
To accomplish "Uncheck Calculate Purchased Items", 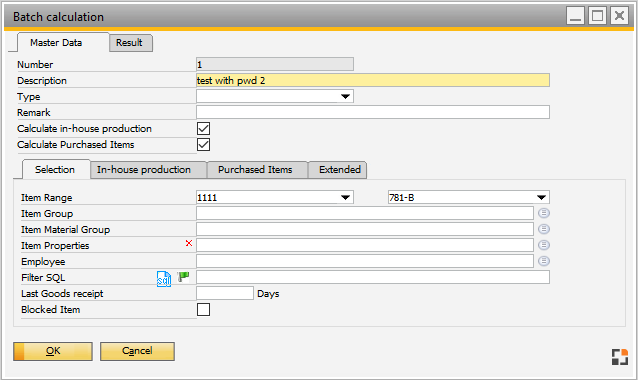I will (203, 144).
